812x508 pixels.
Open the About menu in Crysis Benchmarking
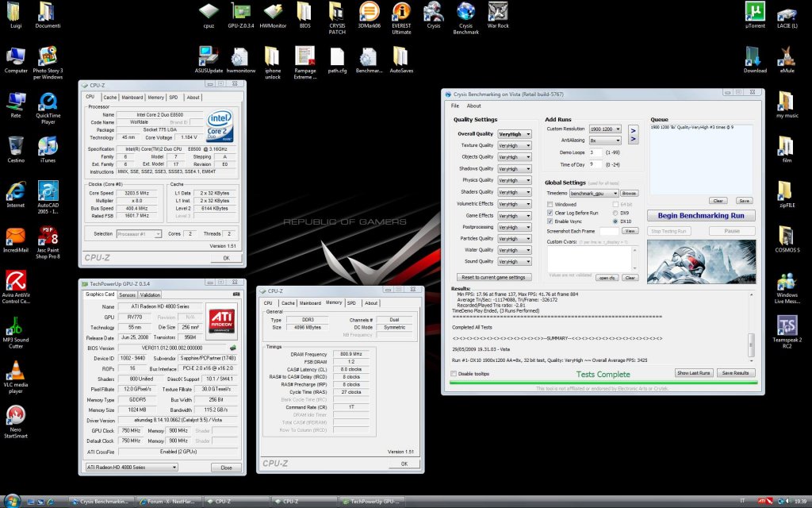coord(474,106)
